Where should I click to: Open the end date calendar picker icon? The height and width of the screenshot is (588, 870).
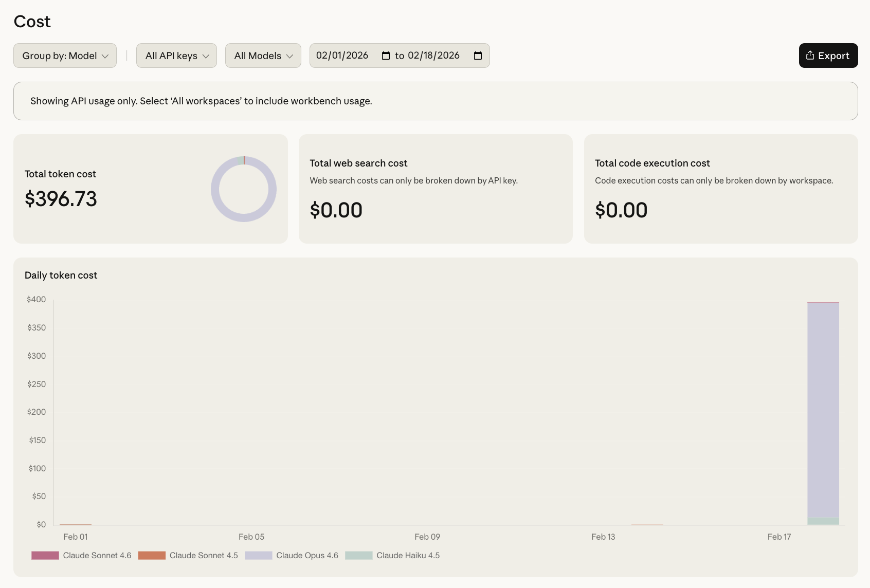point(478,56)
